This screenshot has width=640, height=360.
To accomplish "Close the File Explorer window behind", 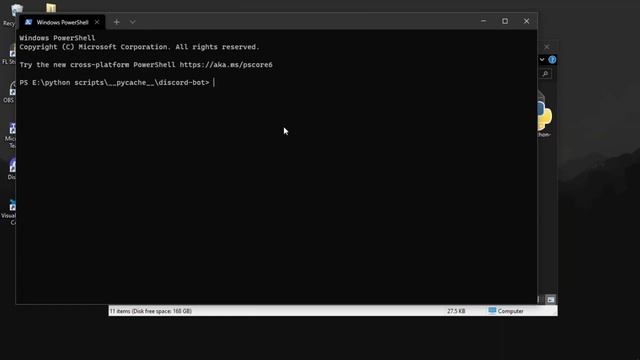I will click(x=547, y=47).
